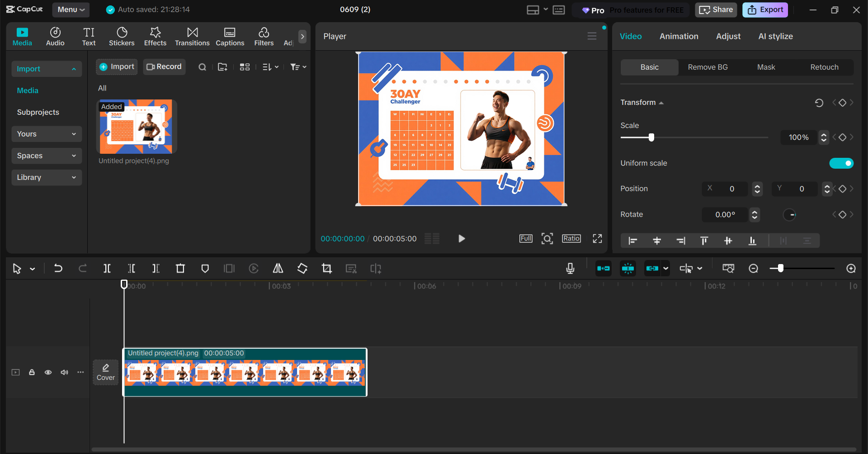Select the Untitled project(4).png thumbnail
The image size is (868, 454).
point(136,127)
